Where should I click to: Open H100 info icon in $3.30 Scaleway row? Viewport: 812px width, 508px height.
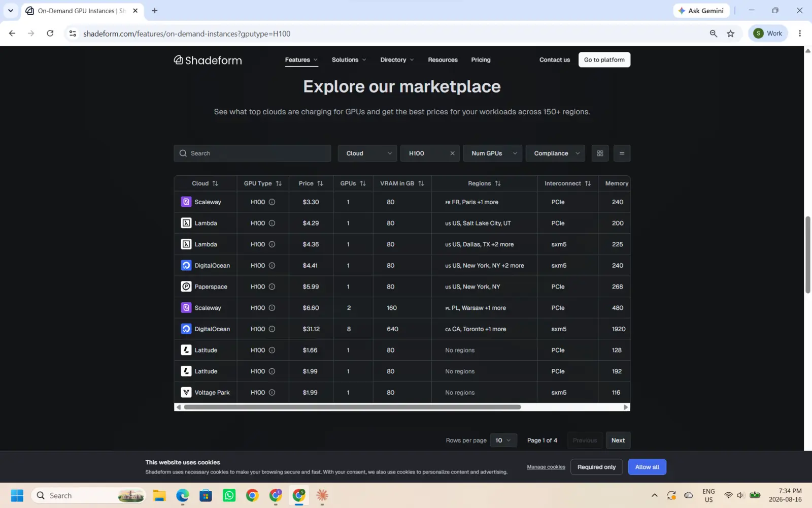272,202
